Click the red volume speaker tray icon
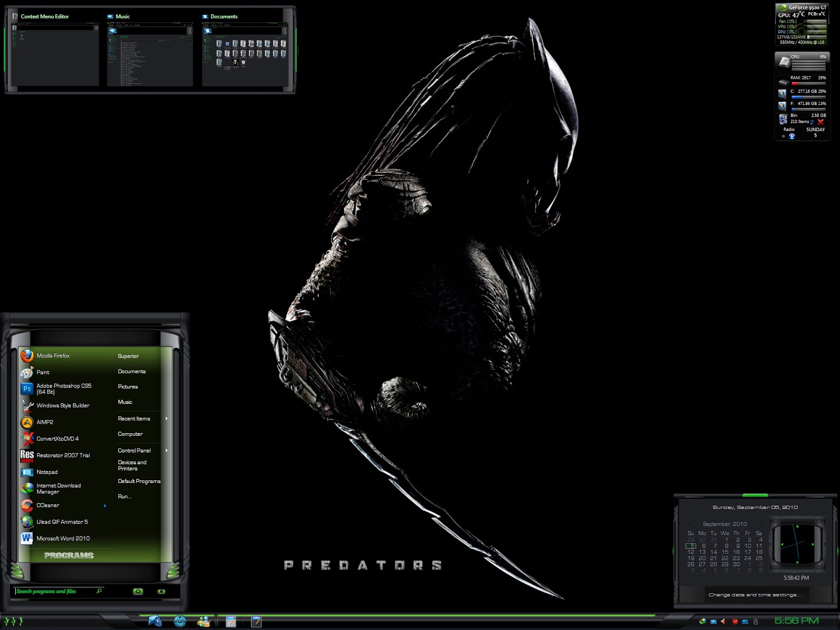 click(723, 622)
